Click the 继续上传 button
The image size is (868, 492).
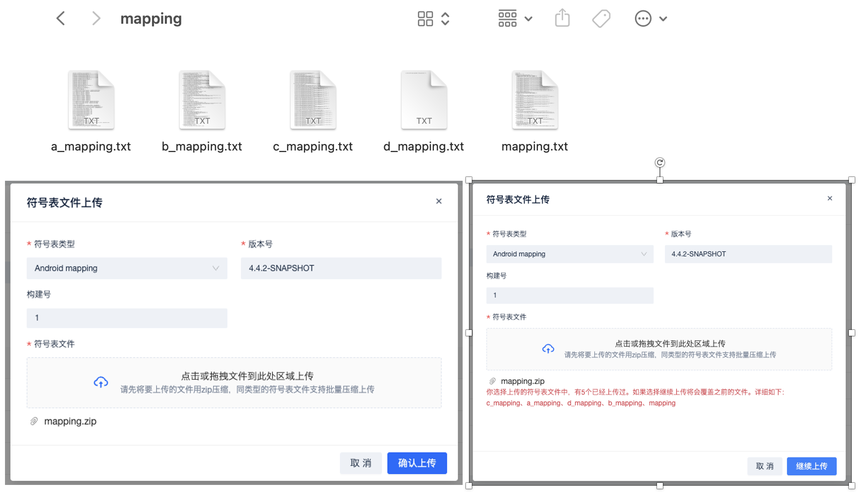click(812, 466)
